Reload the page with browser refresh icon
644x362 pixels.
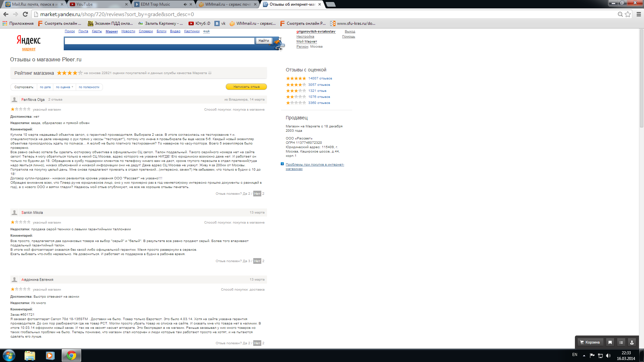point(25,14)
